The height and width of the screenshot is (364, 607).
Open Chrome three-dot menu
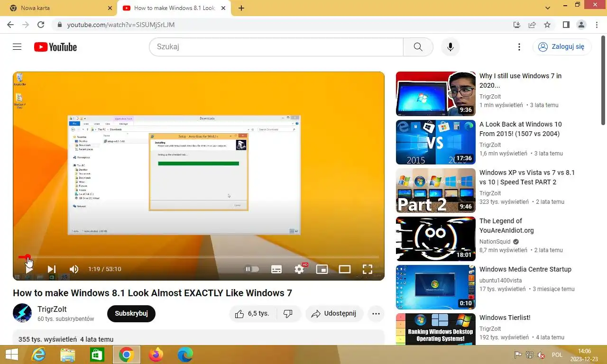(596, 25)
